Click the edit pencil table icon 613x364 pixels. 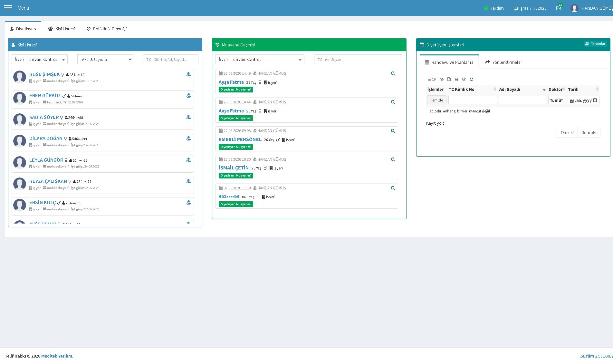pyautogui.click(x=464, y=79)
